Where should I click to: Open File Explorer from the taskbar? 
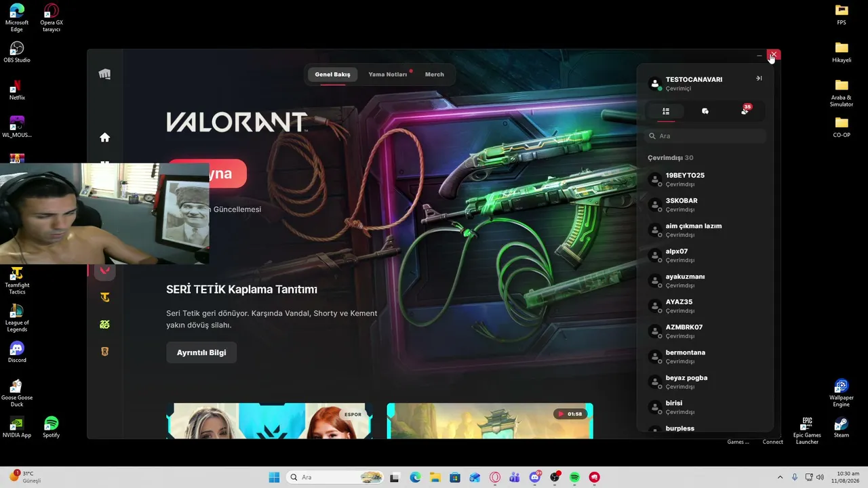[x=435, y=477]
